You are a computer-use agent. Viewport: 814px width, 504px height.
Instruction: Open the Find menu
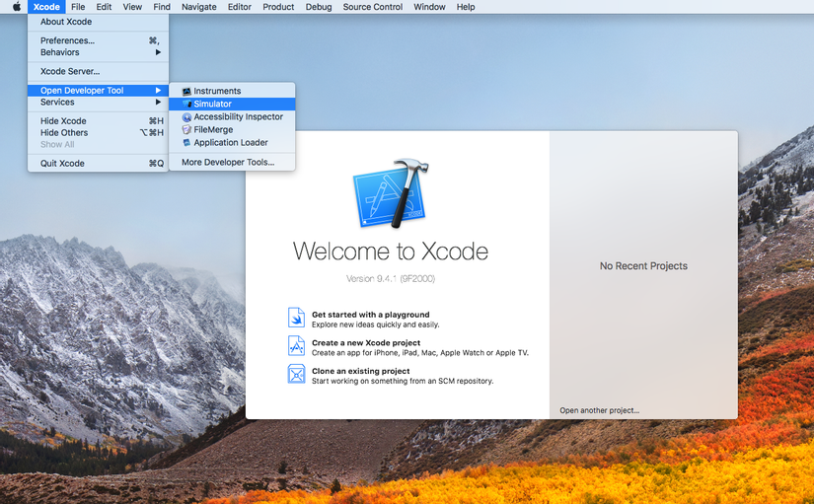coord(162,7)
